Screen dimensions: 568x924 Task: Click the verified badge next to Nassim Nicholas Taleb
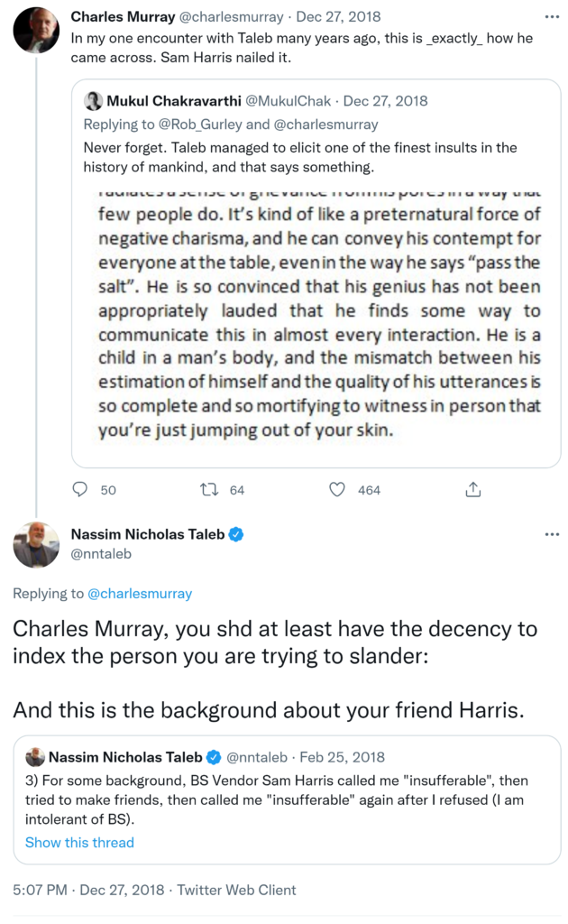click(x=236, y=534)
